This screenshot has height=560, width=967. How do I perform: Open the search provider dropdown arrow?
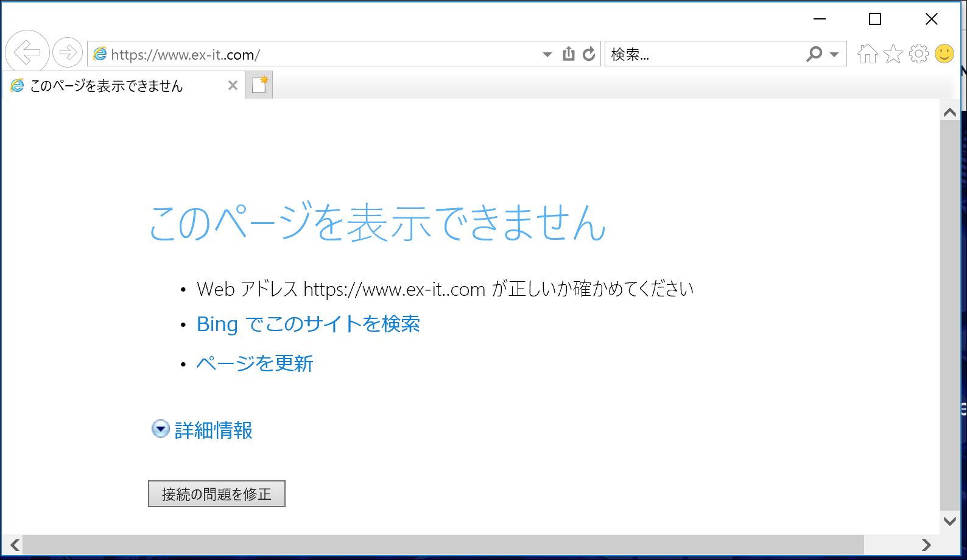pyautogui.click(x=834, y=55)
